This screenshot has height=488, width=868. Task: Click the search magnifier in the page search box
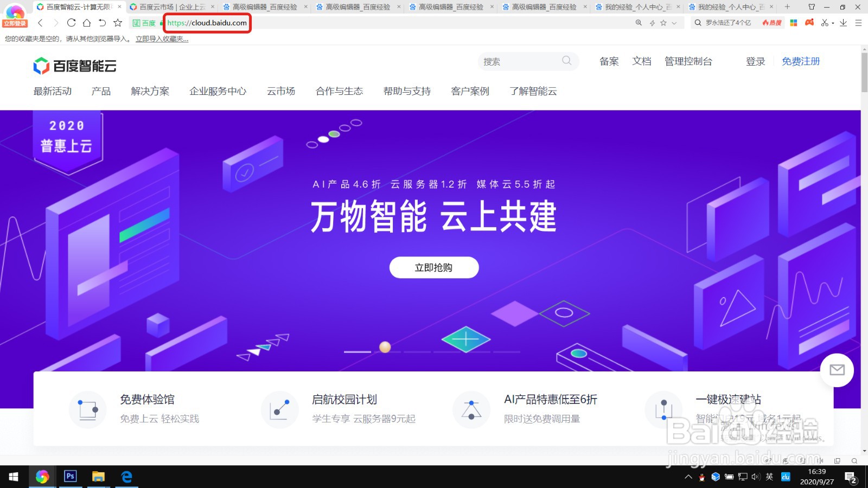coord(567,61)
